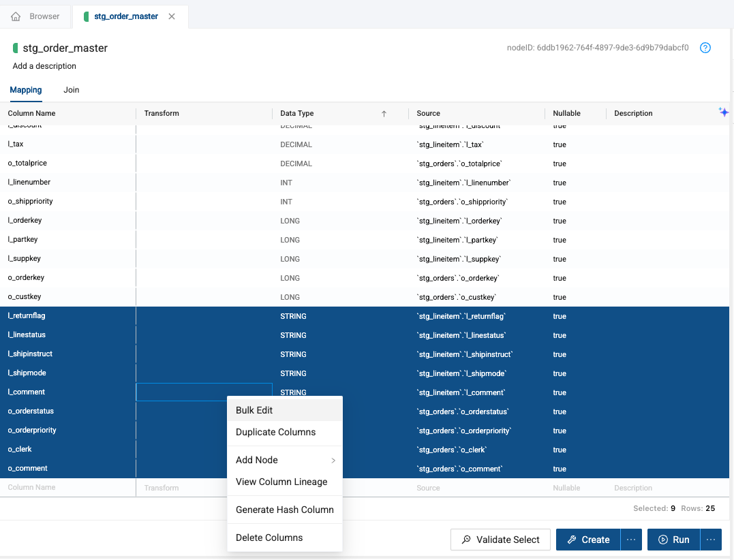Close the stg_order_master tab
734x560 pixels.
(172, 16)
